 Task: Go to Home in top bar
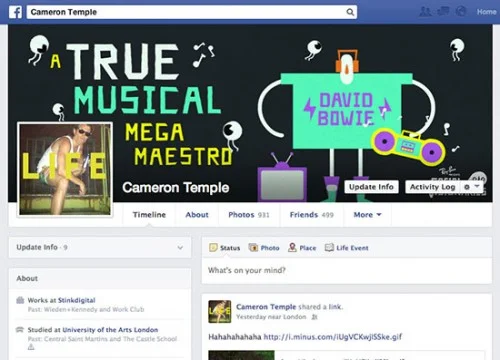pyautogui.click(x=486, y=12)
